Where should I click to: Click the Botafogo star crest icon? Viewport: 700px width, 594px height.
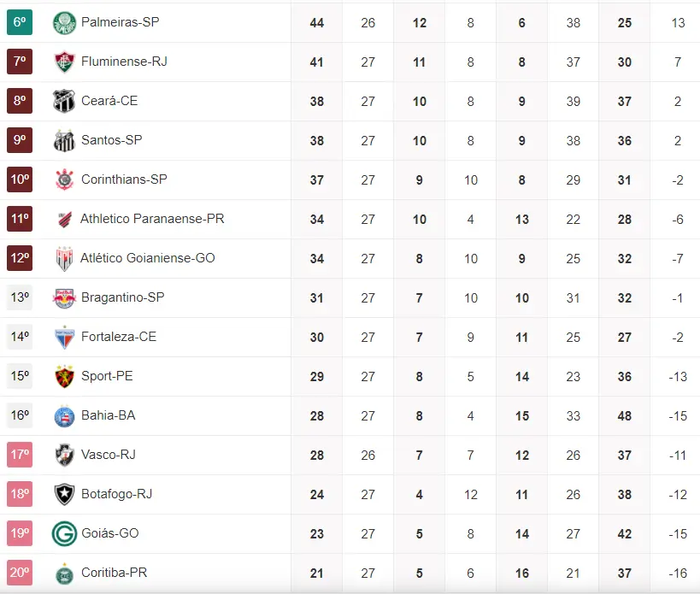pyautogui.click(x=64, y=494)
